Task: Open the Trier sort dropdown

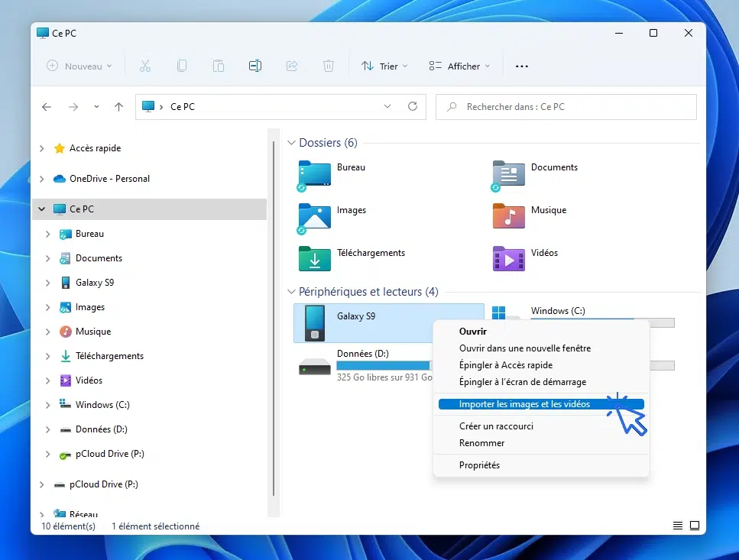Action: [384, 66]
